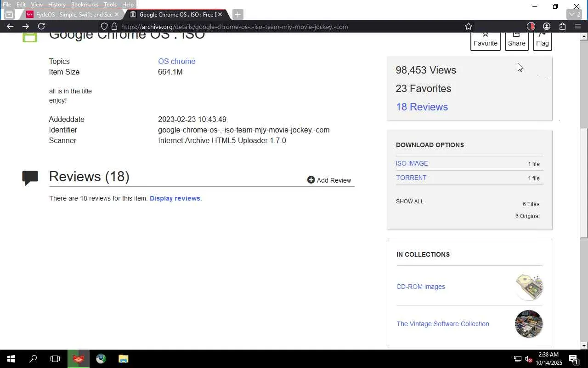588x368 pixels.
Task: Click the tracking protection shield icon
Action: [x=104, y=26]
